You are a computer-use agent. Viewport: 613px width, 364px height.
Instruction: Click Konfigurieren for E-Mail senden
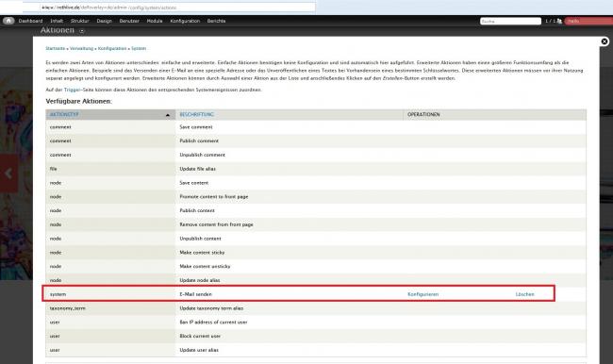click(423, 294)
